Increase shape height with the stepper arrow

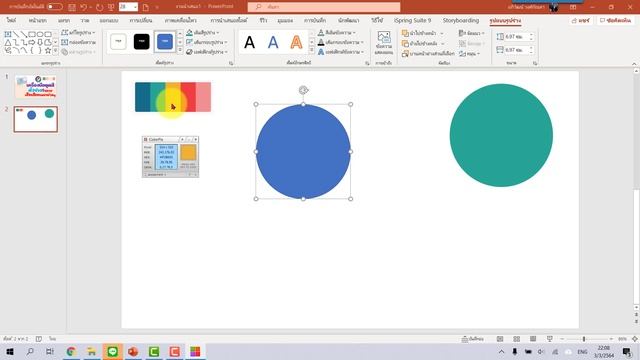(x=531, y=35)
